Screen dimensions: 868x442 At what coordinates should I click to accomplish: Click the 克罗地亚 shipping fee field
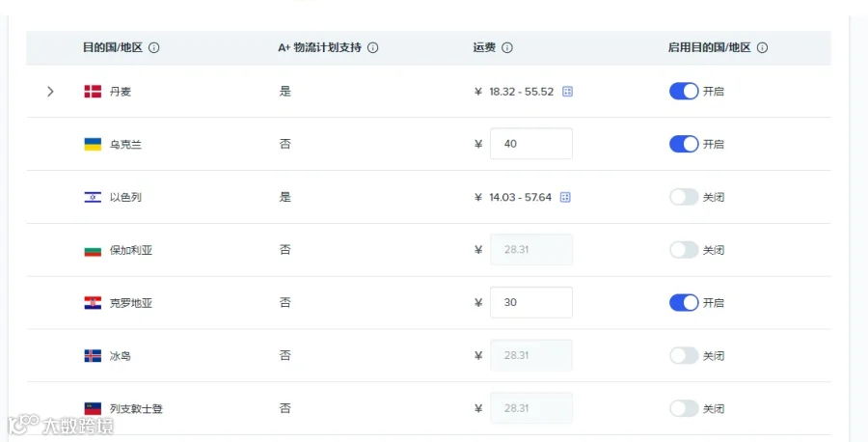tap(531, 302)
